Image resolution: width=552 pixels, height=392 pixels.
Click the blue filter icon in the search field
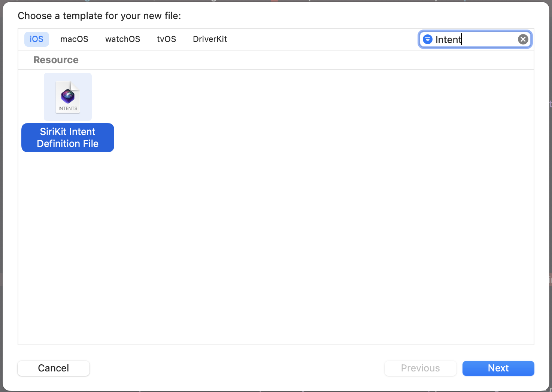point(427,39)
